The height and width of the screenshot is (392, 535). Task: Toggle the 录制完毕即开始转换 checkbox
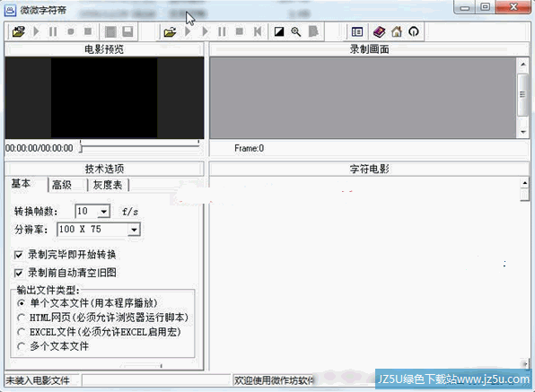[x=19, y=255]
